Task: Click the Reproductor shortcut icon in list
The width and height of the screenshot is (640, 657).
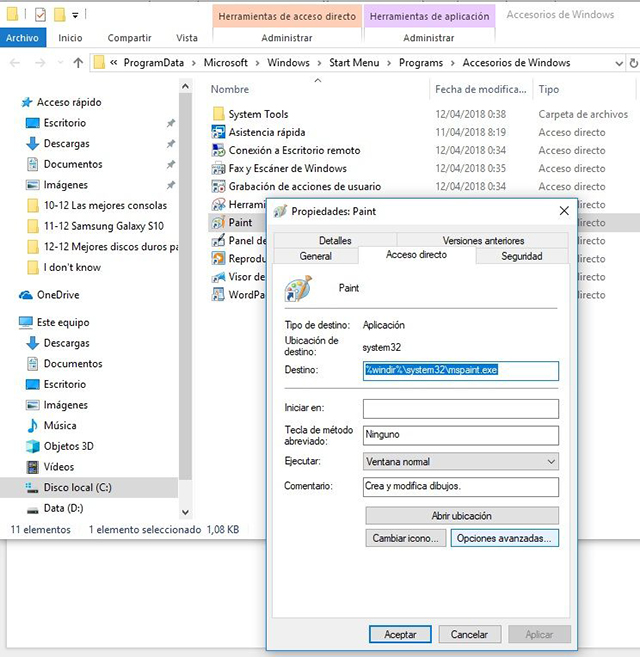Action: (x=218, y=259)
